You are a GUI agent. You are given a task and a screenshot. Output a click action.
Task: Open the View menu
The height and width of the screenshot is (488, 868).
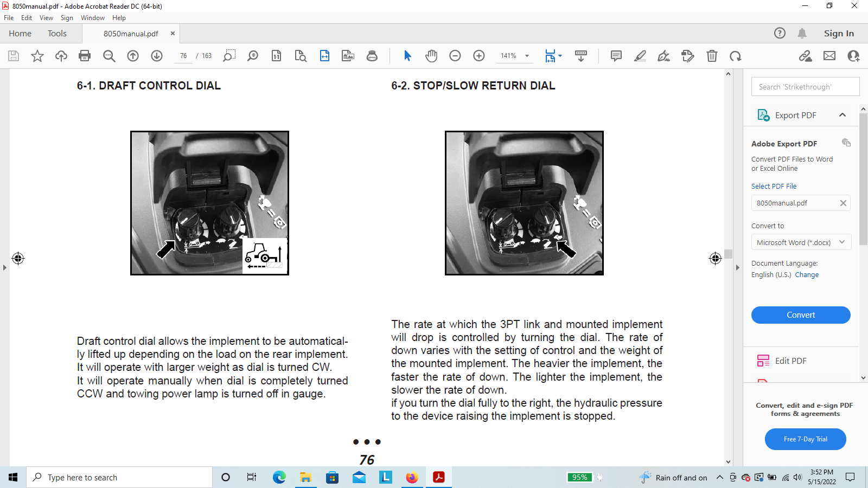click(x=46, y=18)
